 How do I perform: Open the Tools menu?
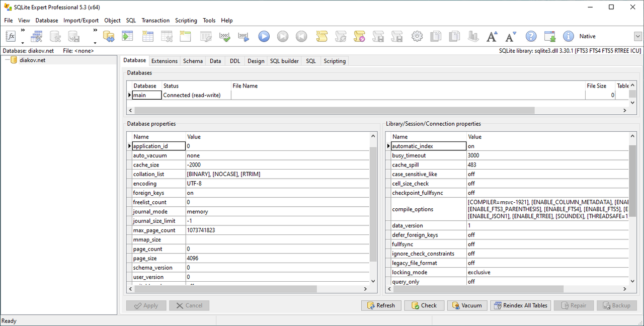[209, 21]
